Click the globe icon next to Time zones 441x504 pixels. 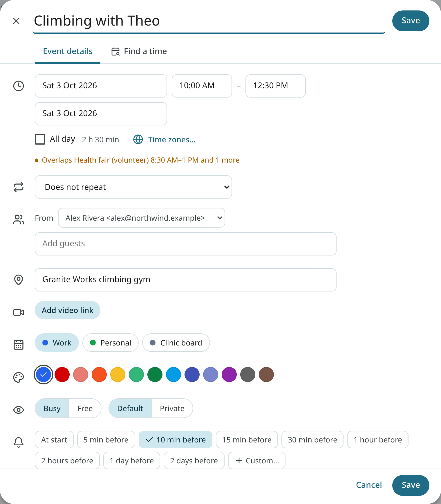[138, 140]
